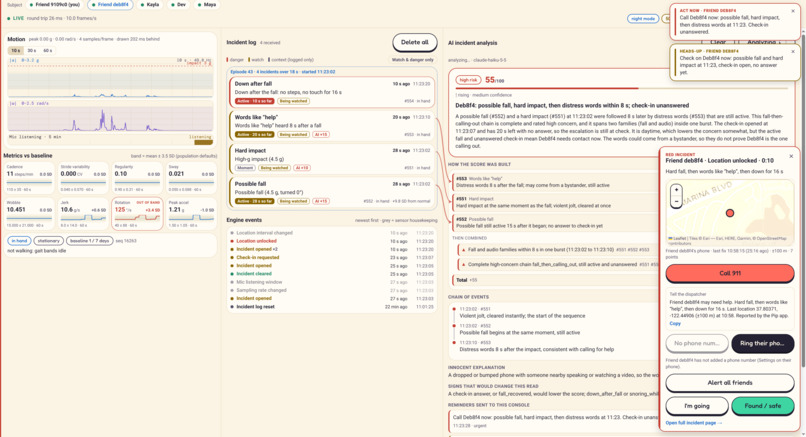This screenshot has height=437, width=806.
Task: Switch subject to Dev
Action: pyautogui.click(x=178, y=5)
